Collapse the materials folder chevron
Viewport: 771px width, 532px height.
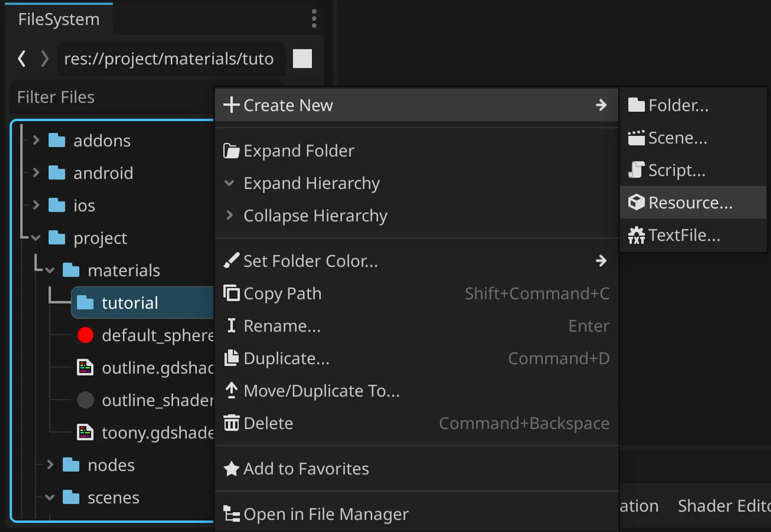click(x=50, y=270)
